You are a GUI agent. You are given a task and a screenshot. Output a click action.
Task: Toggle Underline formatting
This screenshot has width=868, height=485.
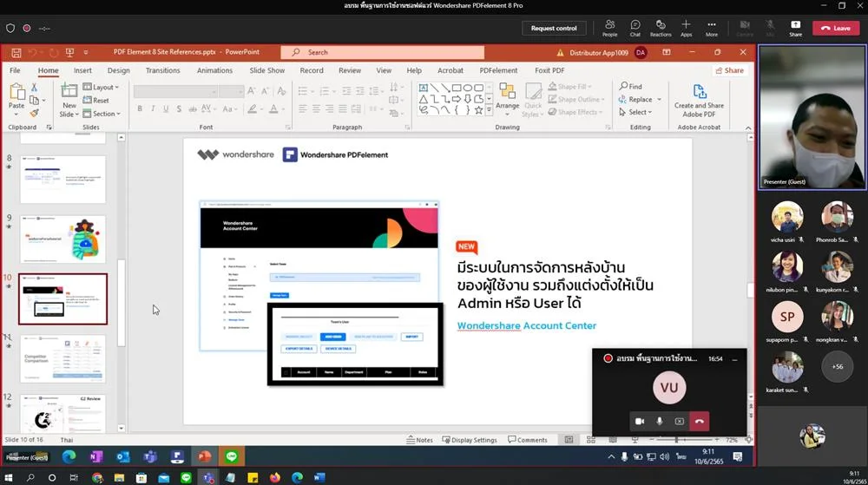click(x=166, y=109)
